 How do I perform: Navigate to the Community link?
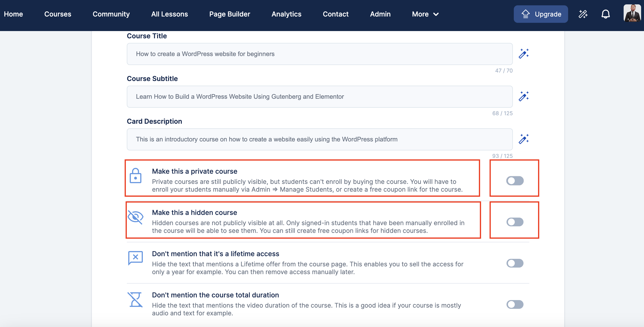pyautogui.click(x=111, y=14)
